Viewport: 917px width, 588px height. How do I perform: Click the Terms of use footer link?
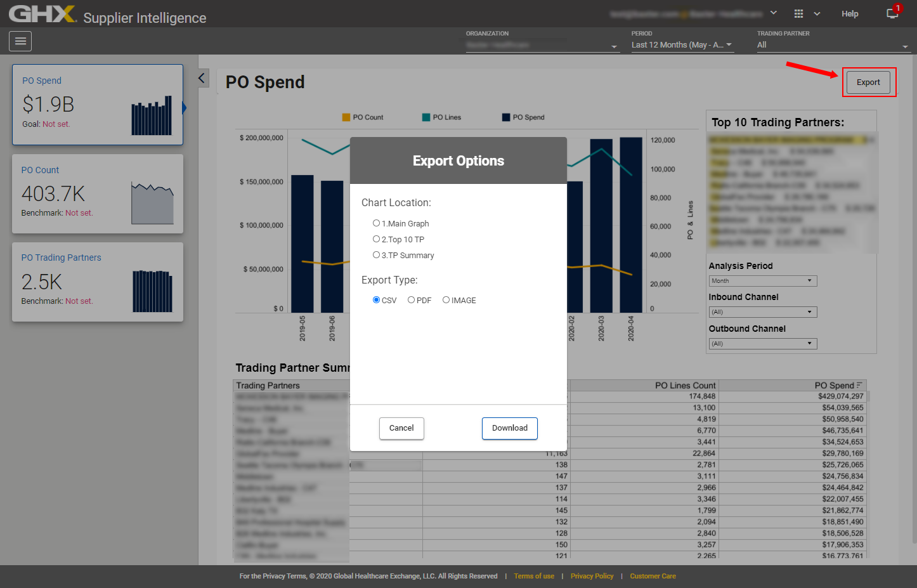pyautogui.click(x=533, y=576)
